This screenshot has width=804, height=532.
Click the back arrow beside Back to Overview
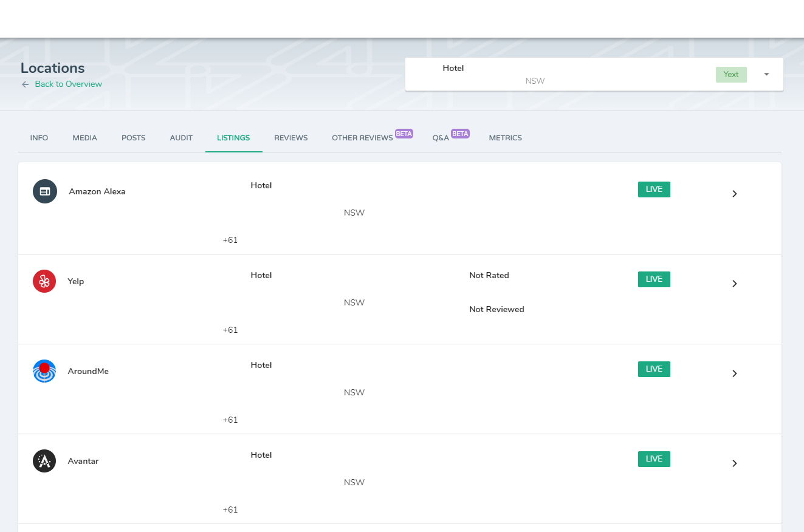[x=25, y=84]
